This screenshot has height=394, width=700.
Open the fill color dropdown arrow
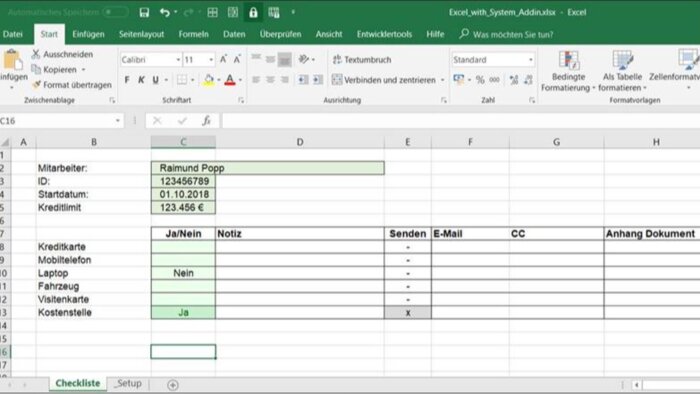[x=219, y=80]
